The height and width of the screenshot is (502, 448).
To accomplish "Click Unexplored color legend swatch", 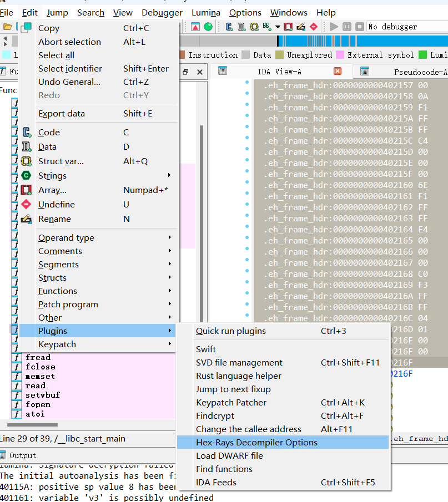I will [279, 55].
